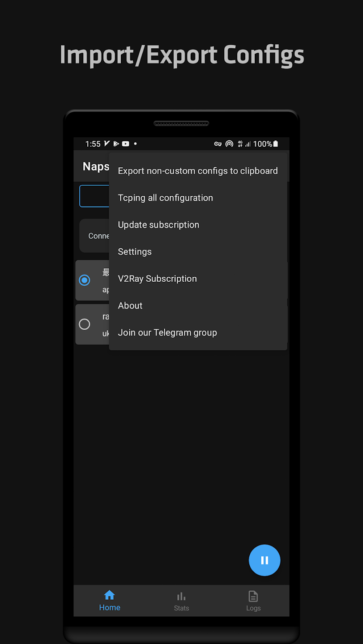Tap the 4G signal indicator

click(240, 144)
